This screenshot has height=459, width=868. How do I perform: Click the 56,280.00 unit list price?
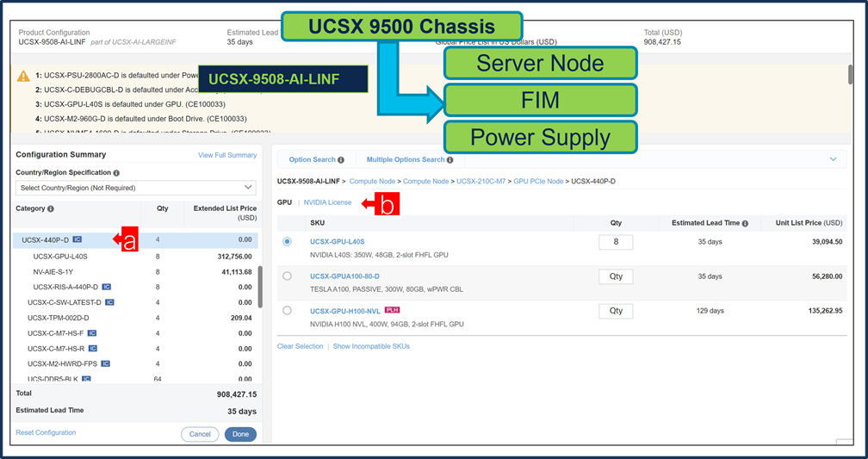click(x=827, y=276)
